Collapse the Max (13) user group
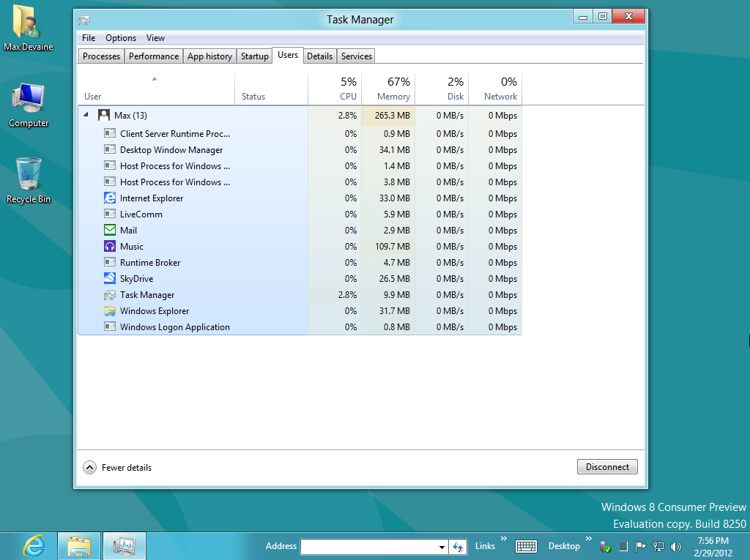Viewport: 750px width, 560px height. [86, 115]
